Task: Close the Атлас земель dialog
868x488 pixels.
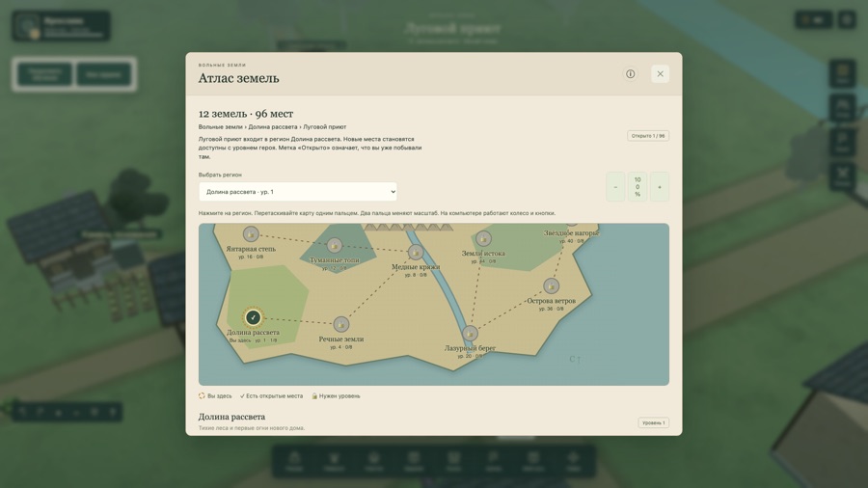Action: (x=660, y=74)
